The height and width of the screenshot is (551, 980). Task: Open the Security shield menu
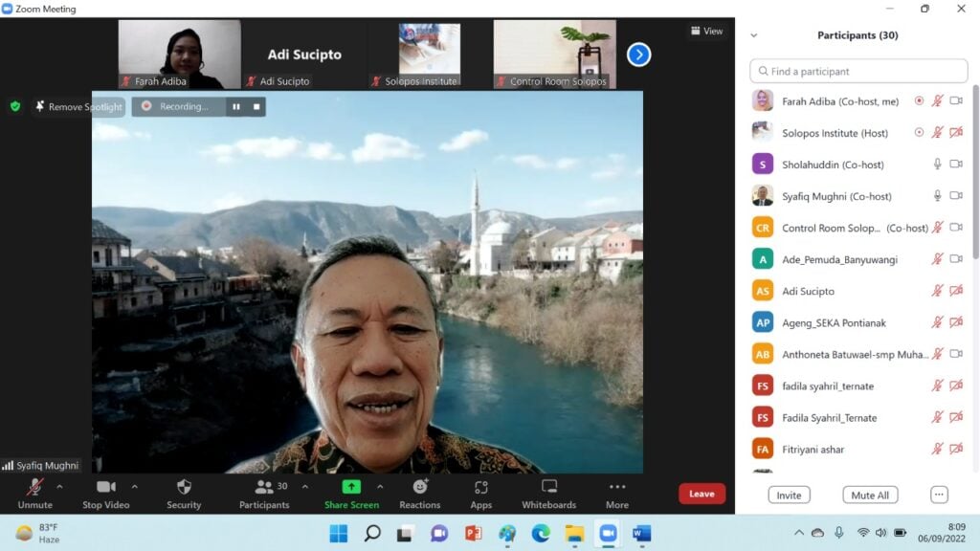[184, 494]
